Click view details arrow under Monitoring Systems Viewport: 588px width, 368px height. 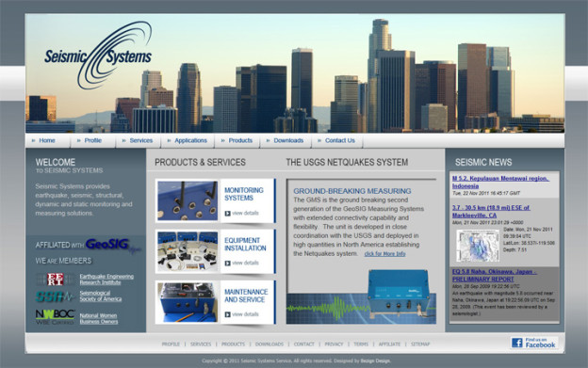click(228, 213)
